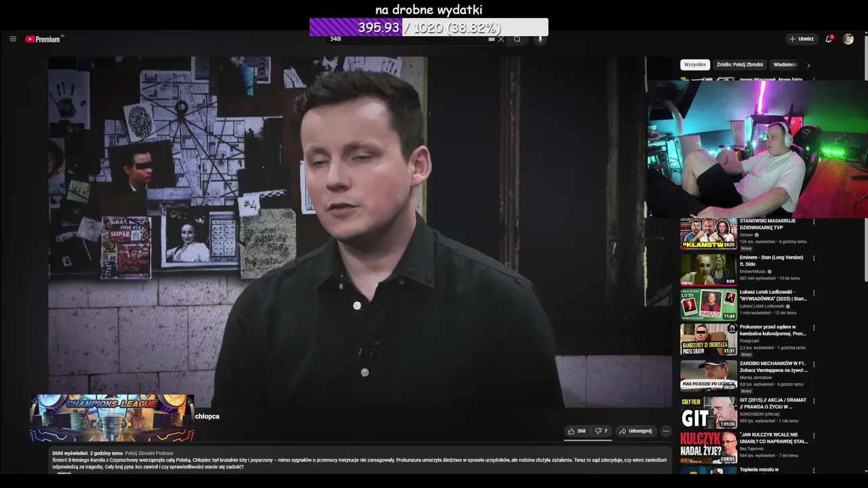
Task: Open the Eminem - Stan video thumbnail
Action: pyautogui.click(x=709, y=269)
